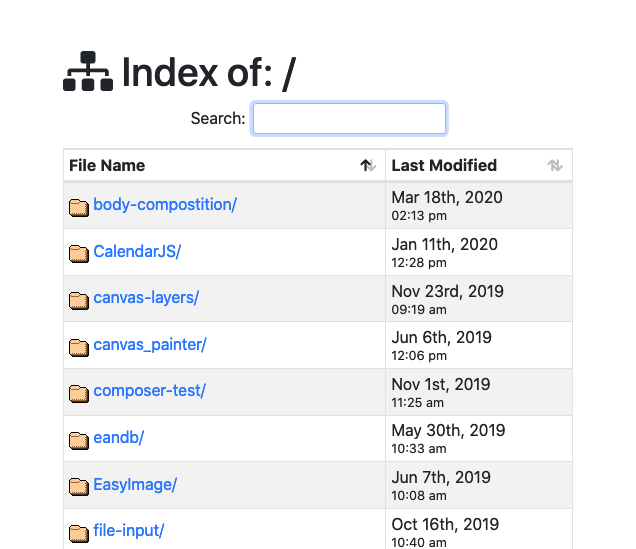Select the Mar 18th, 2020 date cell
This screenshot has width=636, height=549.
pyautogui.click(x=479, y=205)
